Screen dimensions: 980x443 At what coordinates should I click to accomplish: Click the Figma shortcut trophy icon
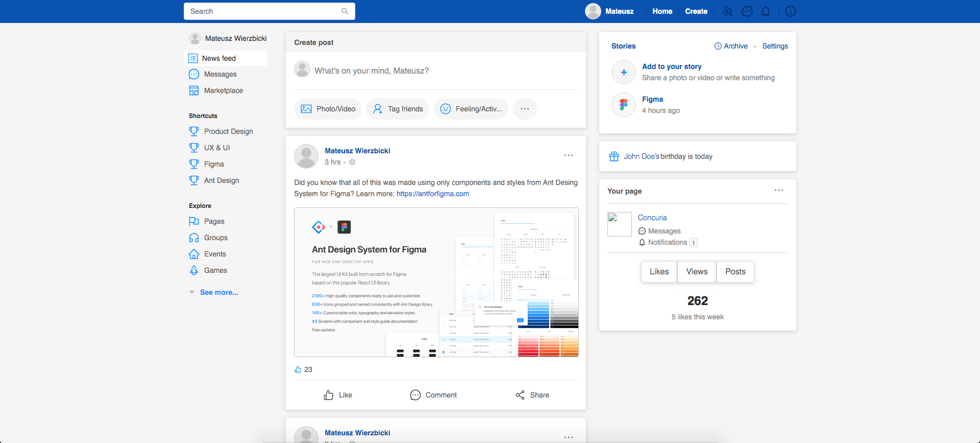194,164
